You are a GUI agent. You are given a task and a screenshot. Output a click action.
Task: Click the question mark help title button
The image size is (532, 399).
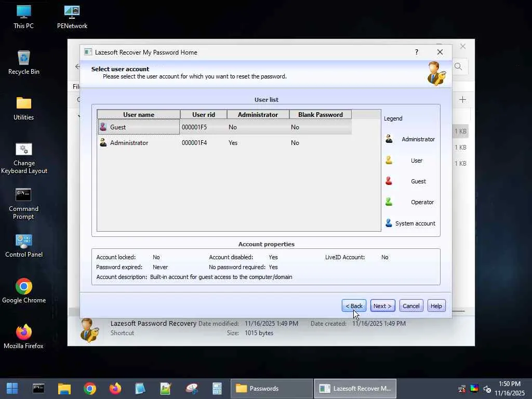pyautogui.click(x=417, y=52)
